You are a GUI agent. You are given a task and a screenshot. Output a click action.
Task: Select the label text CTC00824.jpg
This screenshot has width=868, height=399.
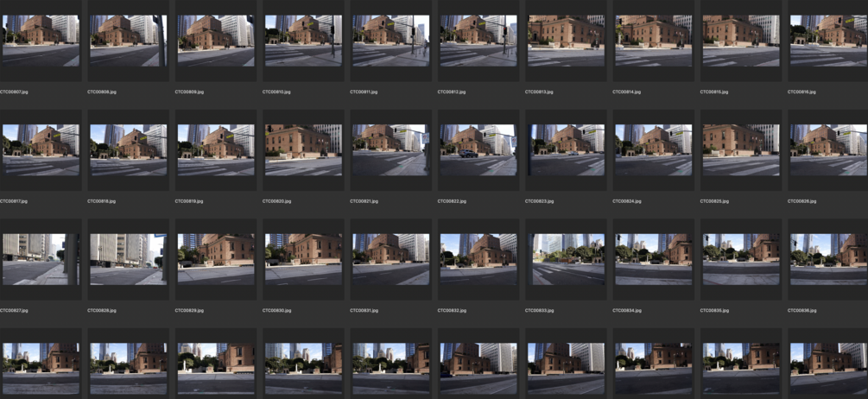627,201
